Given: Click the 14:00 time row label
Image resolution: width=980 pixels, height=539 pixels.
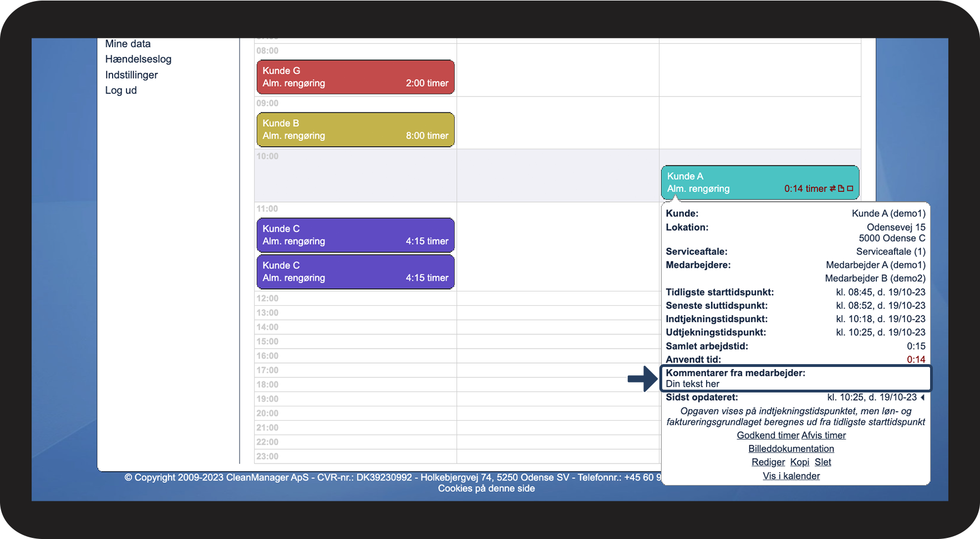Looking at the screenshot, I should 267,328.
